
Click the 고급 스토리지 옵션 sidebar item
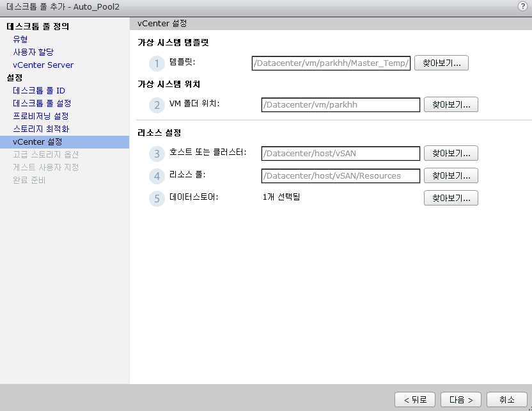click(x=46, y=154)
